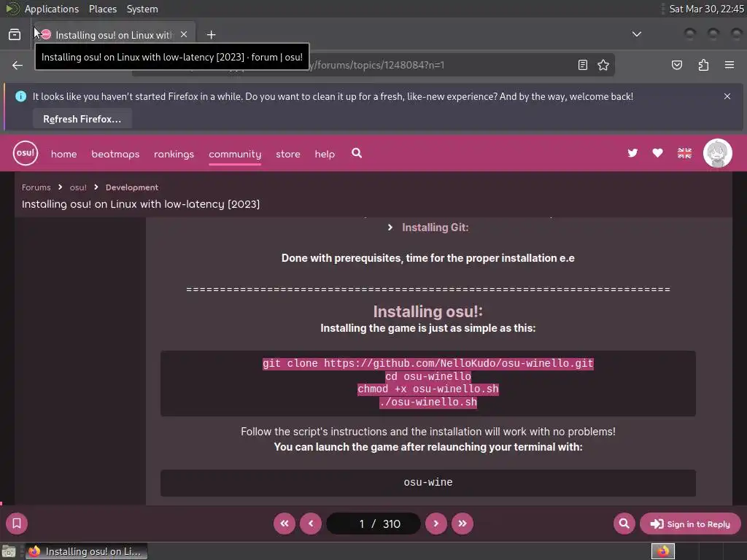
Task: Open the beatmaps menu
Action: (115, 154)
